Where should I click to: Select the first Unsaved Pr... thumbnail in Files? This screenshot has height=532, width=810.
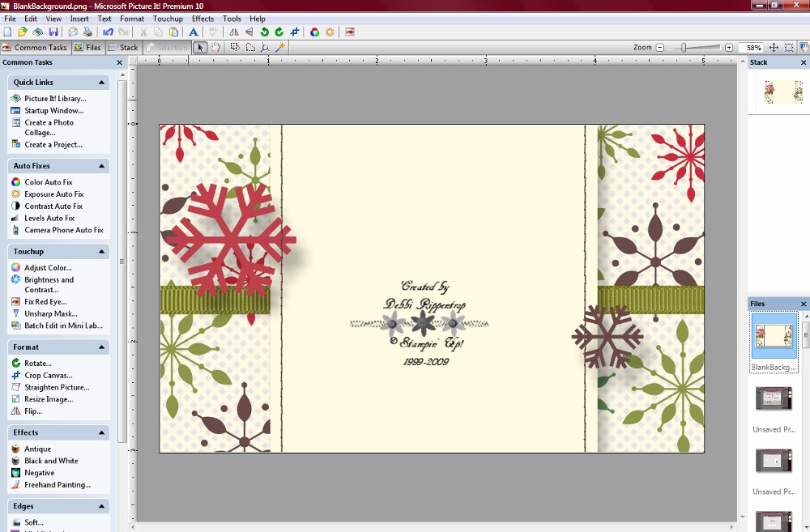click(x=774, y=398)
